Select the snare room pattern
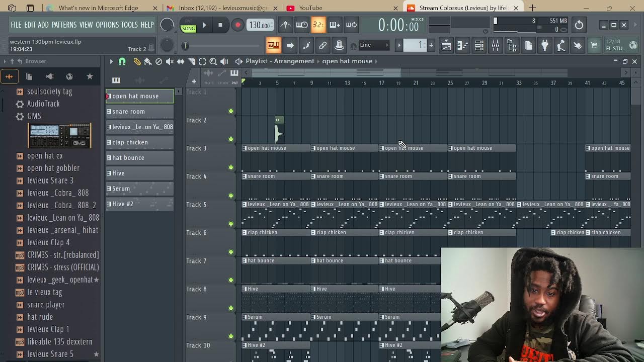 point(140,112)
